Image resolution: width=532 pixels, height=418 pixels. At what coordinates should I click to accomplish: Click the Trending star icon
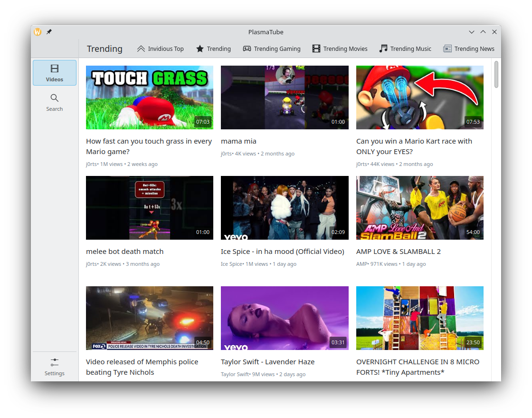tap(200, 49)
